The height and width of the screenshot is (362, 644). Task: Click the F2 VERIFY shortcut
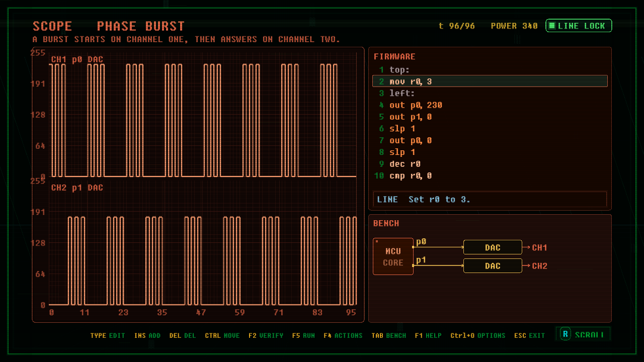(266, 335)
